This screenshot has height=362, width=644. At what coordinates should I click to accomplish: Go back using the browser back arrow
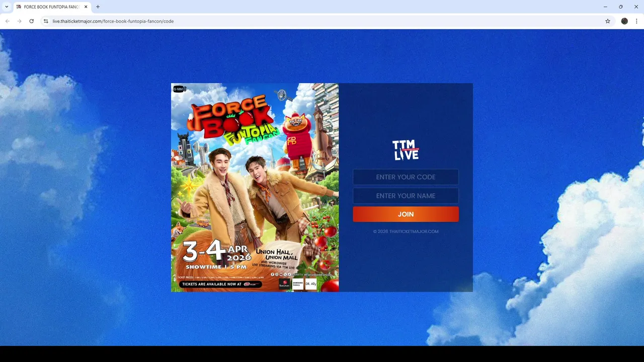tap(7, 21)
